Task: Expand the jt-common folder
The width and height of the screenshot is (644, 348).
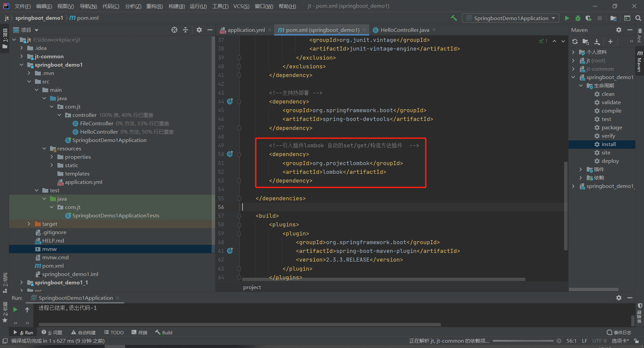Action: pyautogui.click(x=21, y=56)
